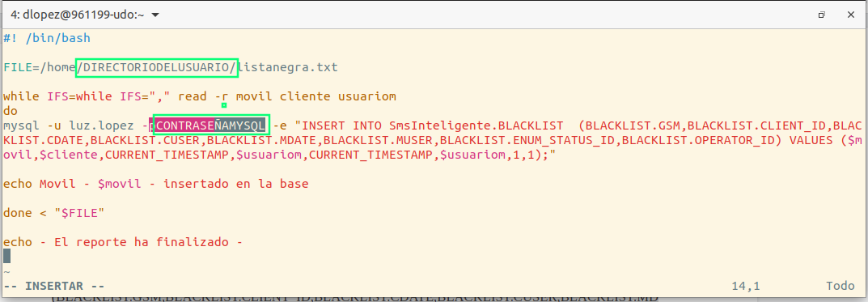Screen dimensions: 868x302
Task: Click the word read in the while loop
Action: coord(192,96)
